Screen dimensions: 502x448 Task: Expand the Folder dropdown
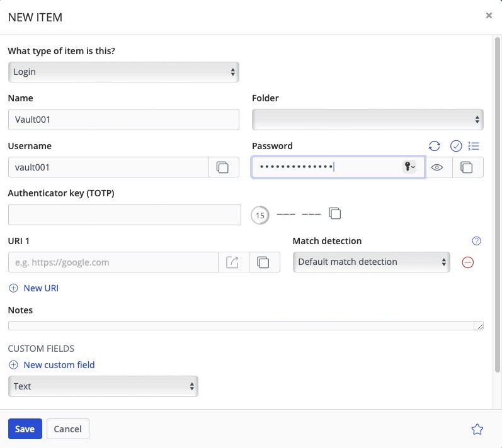[x=367, y=119]
